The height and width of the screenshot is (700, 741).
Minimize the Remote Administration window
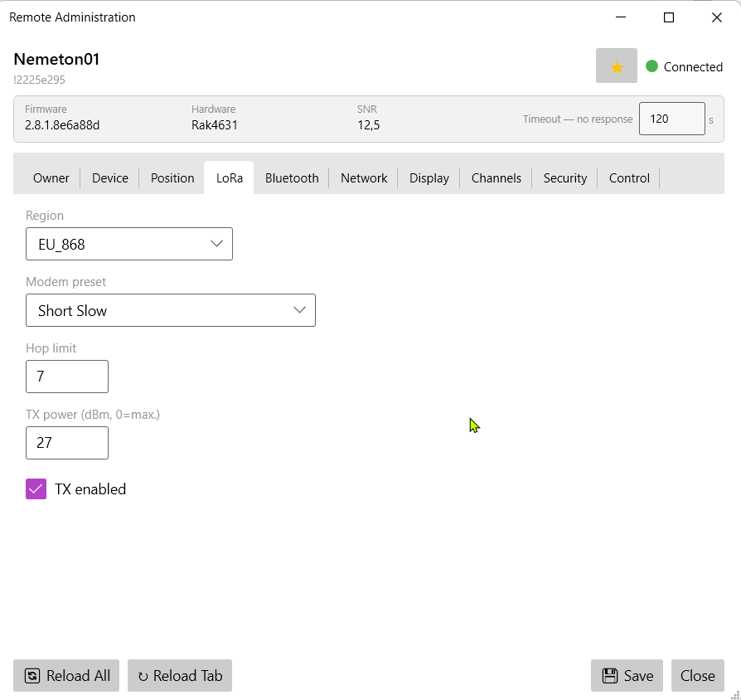(x=621, y=17)
